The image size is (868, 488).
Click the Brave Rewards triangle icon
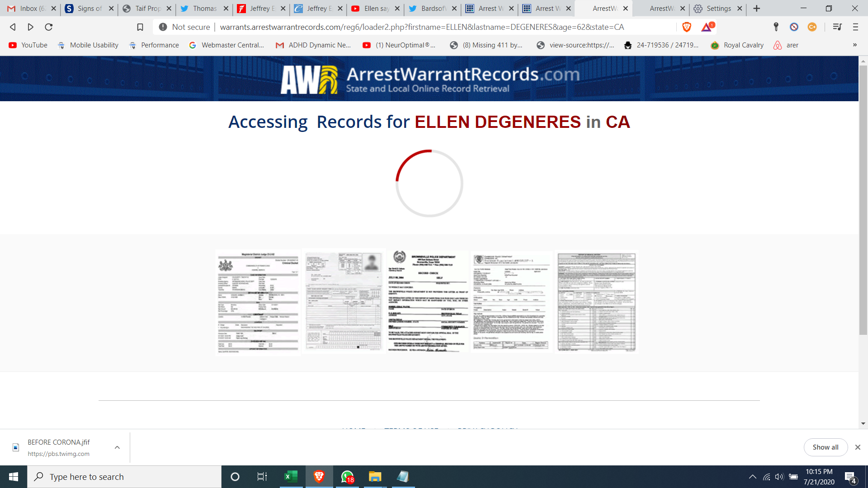(707, 27)
